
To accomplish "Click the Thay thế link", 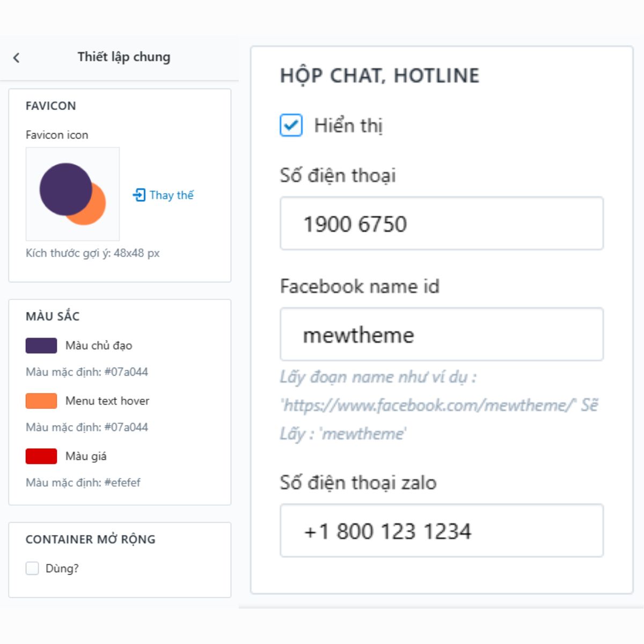I will (171, 195).
